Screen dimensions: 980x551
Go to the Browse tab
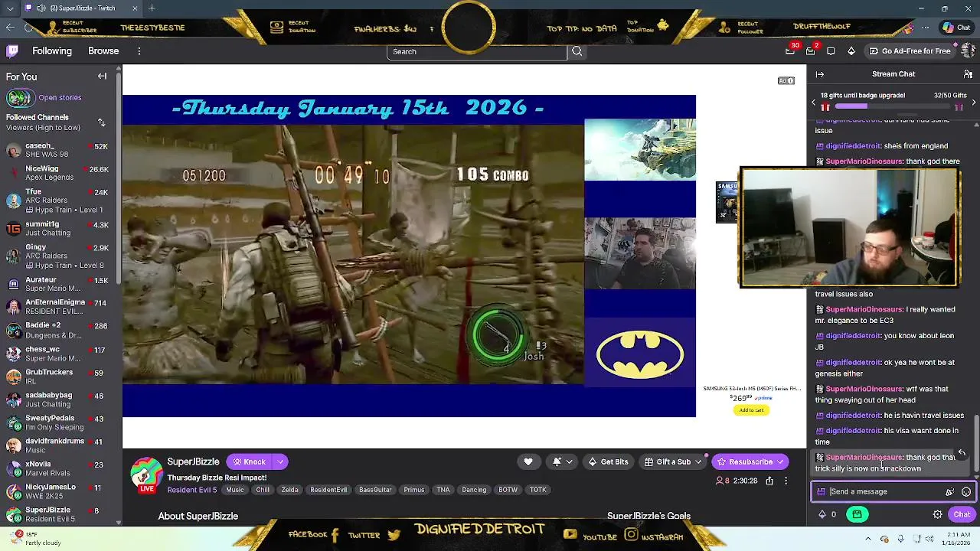coord(103,51)
